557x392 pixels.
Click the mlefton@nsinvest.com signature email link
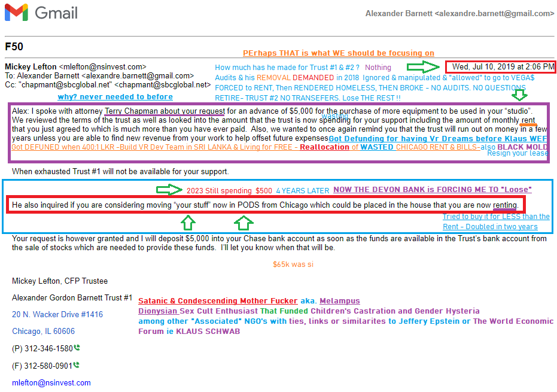pyautogui.click(x=51, y=383)
